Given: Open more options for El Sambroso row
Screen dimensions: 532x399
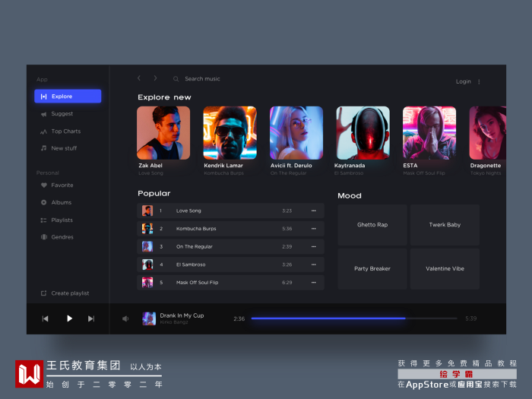Looking at the screenshot, I should tap(313, 264).
